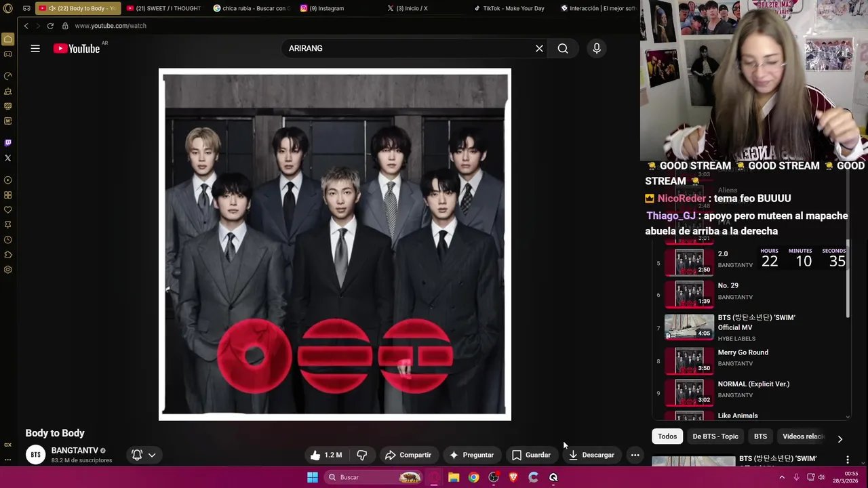The width and height of the screenshot is (868, 488).
Task: Switch to the TikTok tab
Action: point(512,8)
